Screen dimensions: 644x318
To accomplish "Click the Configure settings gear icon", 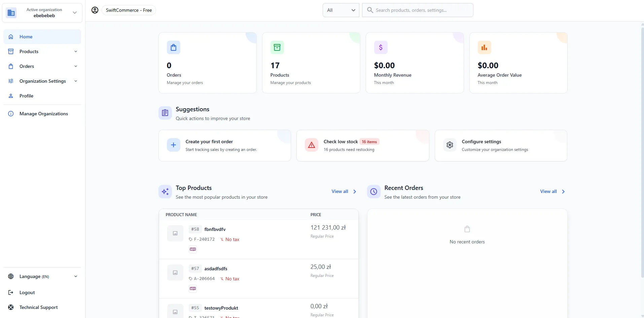I will (x=450, y=145).
